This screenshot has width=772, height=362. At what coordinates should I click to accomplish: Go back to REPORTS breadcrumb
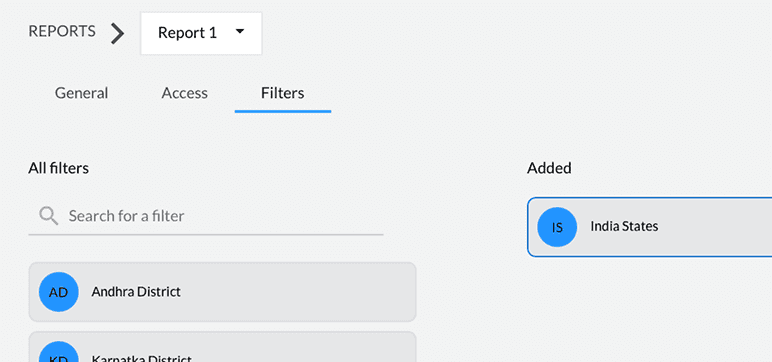[x=62, y=32]
